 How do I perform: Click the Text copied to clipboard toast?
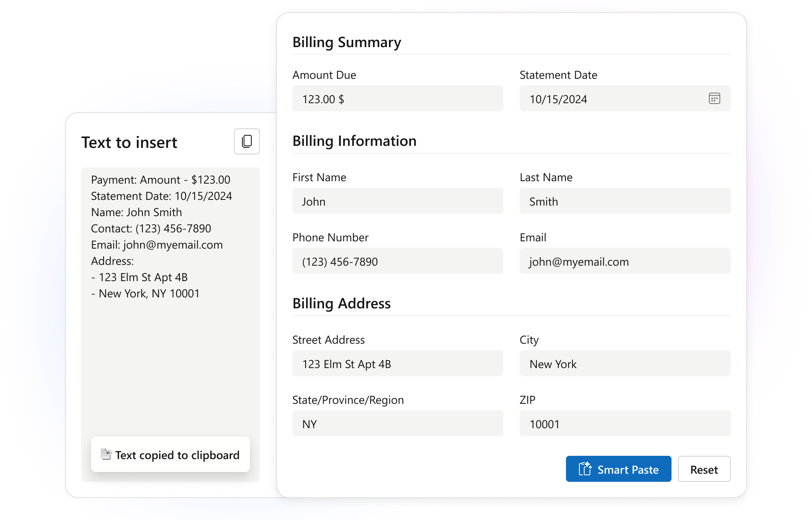pos(170,455)
